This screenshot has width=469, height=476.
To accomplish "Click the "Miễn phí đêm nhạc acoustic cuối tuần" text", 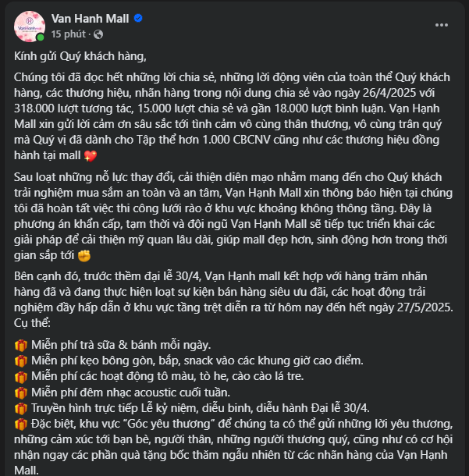I will [133, 391].
